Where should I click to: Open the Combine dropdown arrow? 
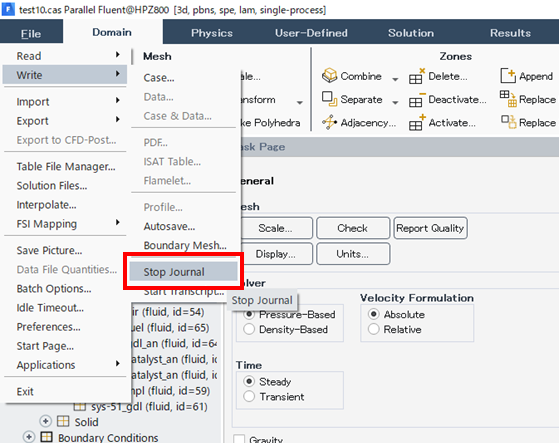click(x=395, y=79)
